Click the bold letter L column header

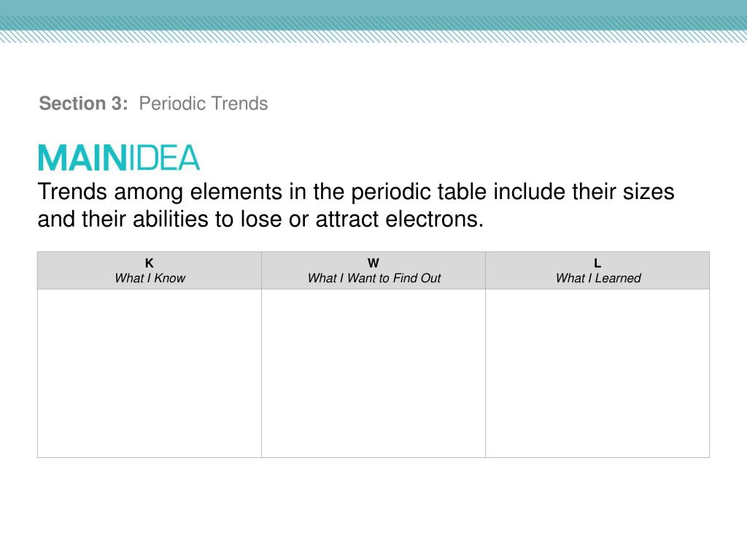coord(597,262)
